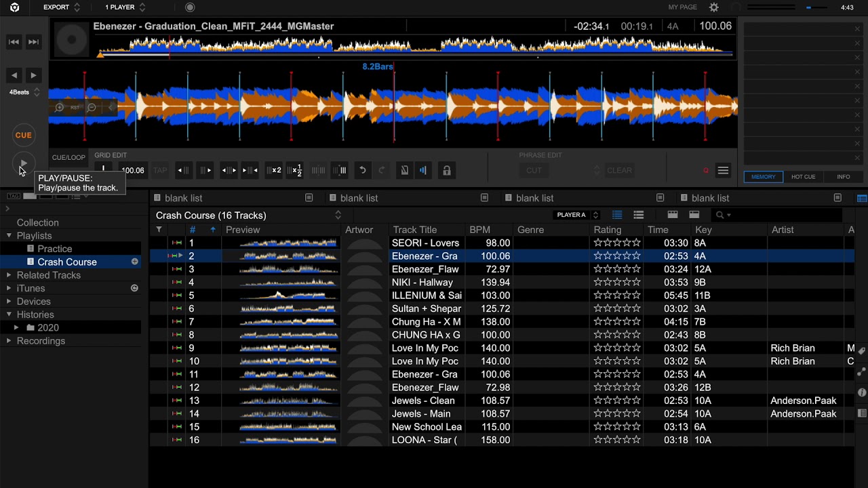Sort tracks by Key column header
Image resolution: width=868 pixels, height=488 pixels.
(x=703, y=230)
